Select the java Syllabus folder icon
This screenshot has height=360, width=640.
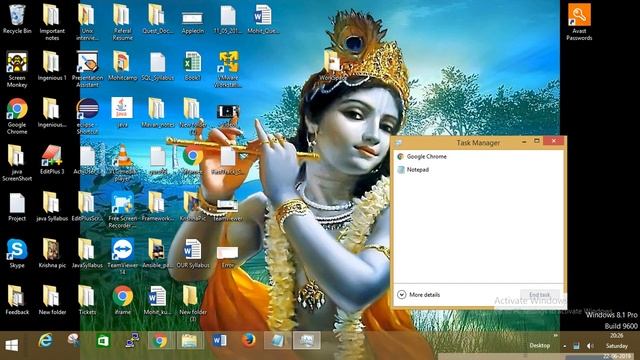click(x=52, y=207)
